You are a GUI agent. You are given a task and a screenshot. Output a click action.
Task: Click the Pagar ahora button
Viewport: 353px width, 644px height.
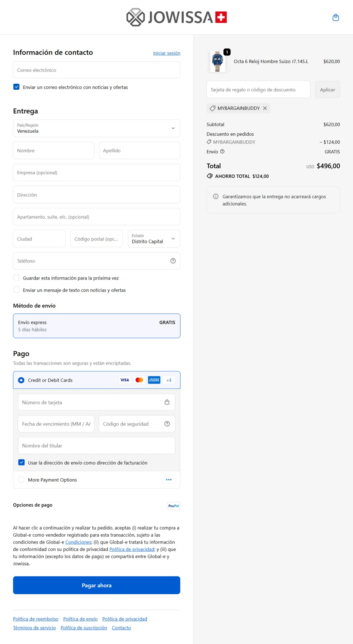pyautogui.click(x=97, y=585)
